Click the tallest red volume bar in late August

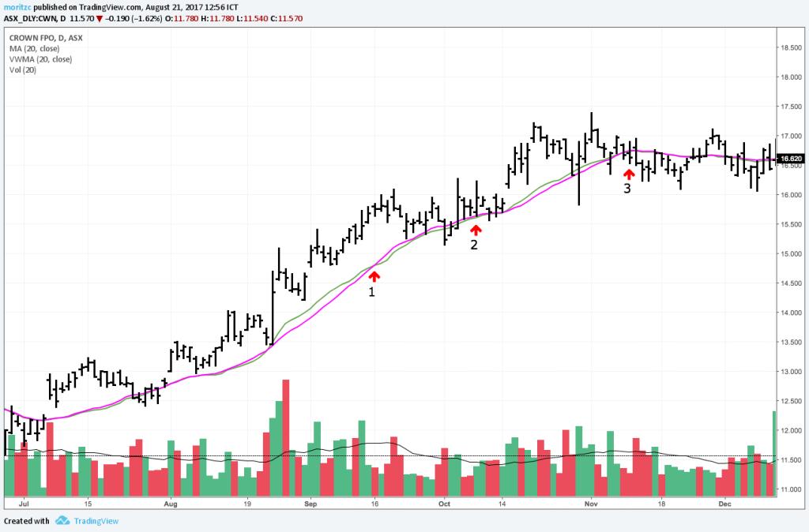pos(286,438)
